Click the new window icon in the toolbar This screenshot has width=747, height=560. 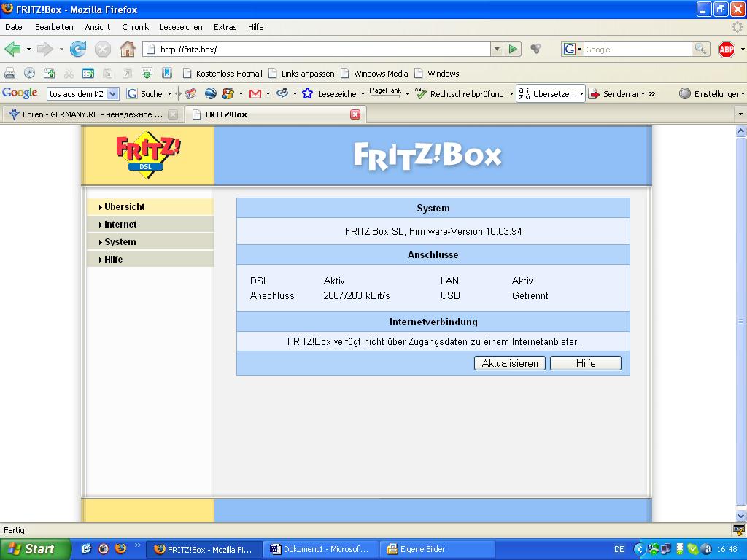[88, 74]
